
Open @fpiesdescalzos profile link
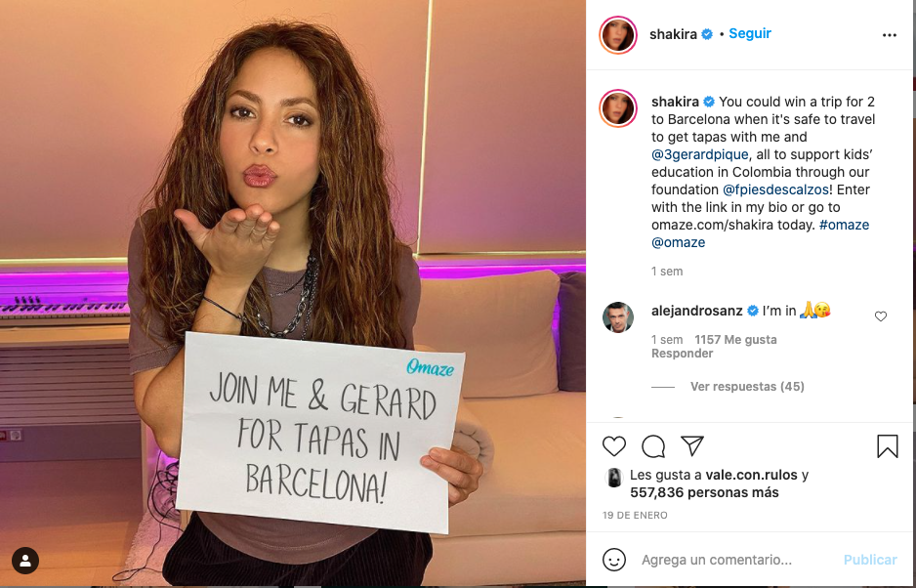pos(775,189)
